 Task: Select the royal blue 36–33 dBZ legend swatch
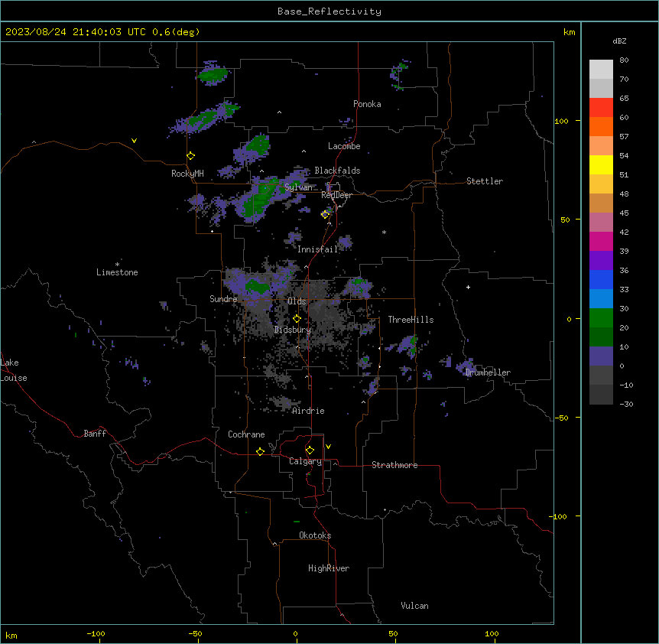(x=601, y=279)
